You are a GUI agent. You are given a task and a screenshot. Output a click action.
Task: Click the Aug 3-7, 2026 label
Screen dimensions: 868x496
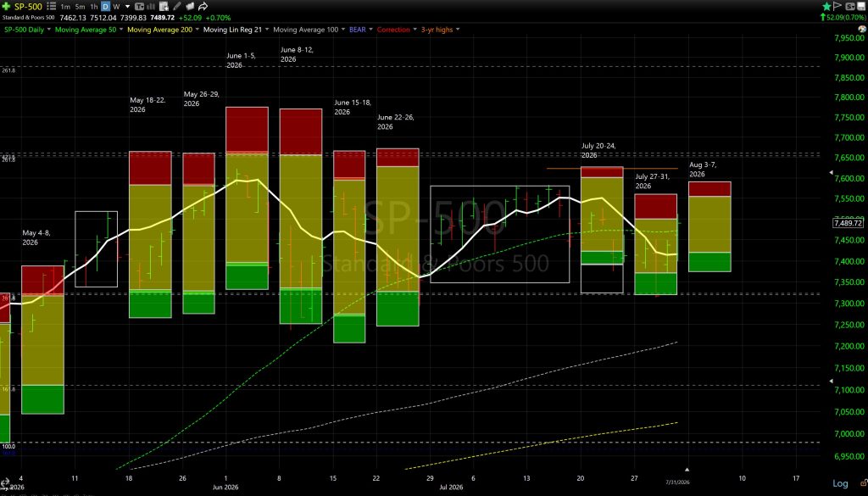tap(703, 170)
